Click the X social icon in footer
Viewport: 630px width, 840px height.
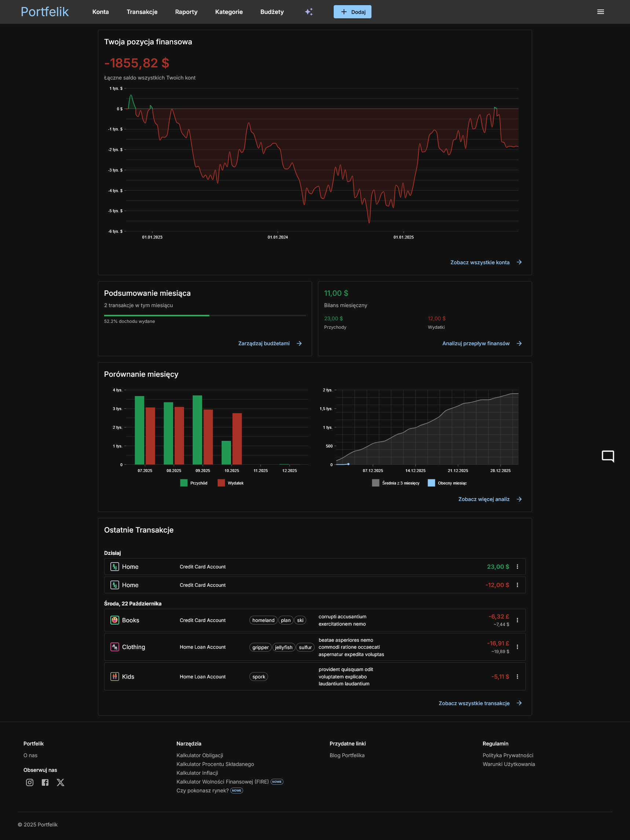coord(61,782)
